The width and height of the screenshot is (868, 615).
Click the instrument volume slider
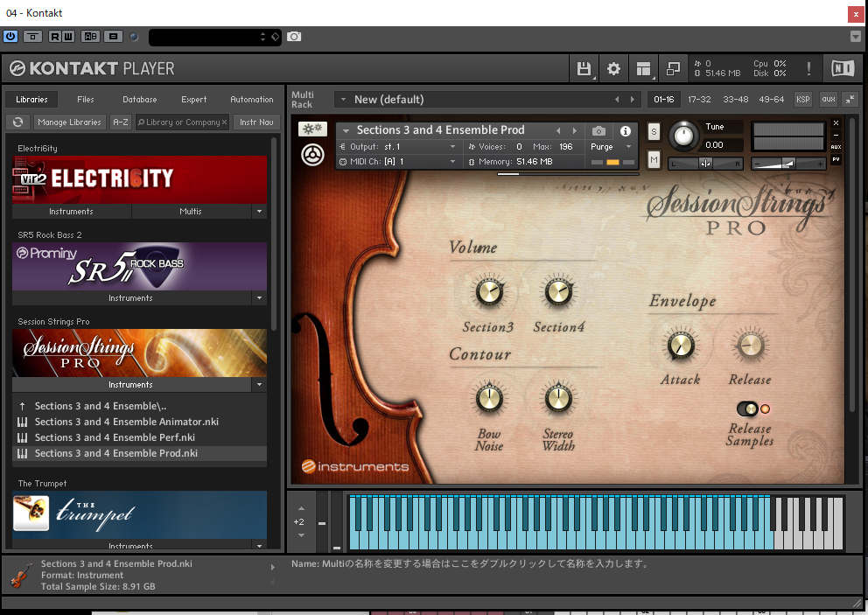tap(788, 164)
